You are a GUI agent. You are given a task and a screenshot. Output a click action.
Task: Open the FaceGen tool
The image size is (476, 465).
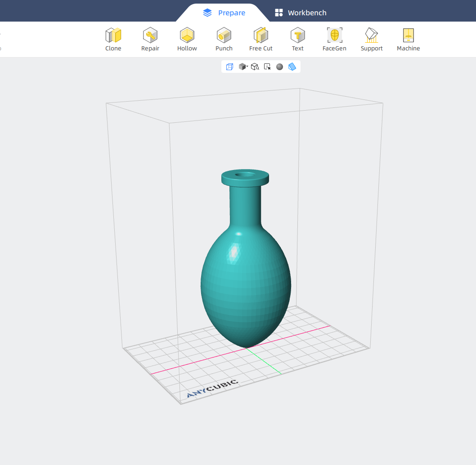tap(334, 40)
